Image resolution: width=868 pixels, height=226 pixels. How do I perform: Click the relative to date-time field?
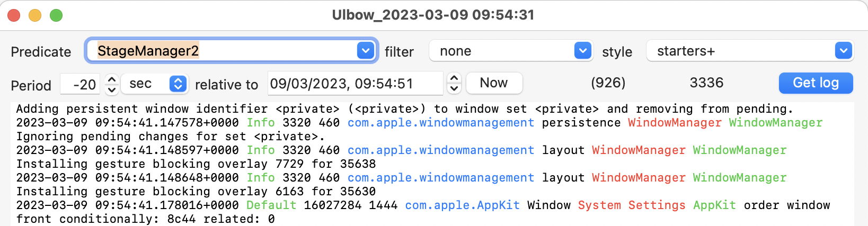click(x=355, y=84)
